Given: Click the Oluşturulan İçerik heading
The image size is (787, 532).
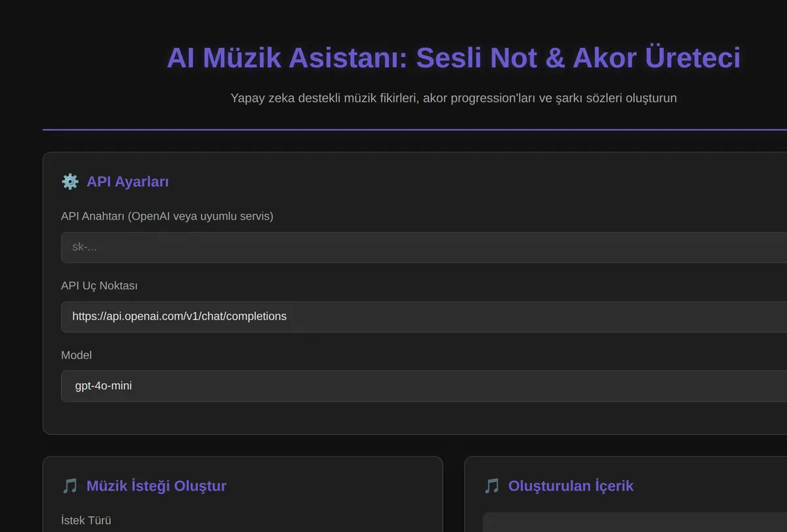Looking at the screenshot, I should click(571, 486).
